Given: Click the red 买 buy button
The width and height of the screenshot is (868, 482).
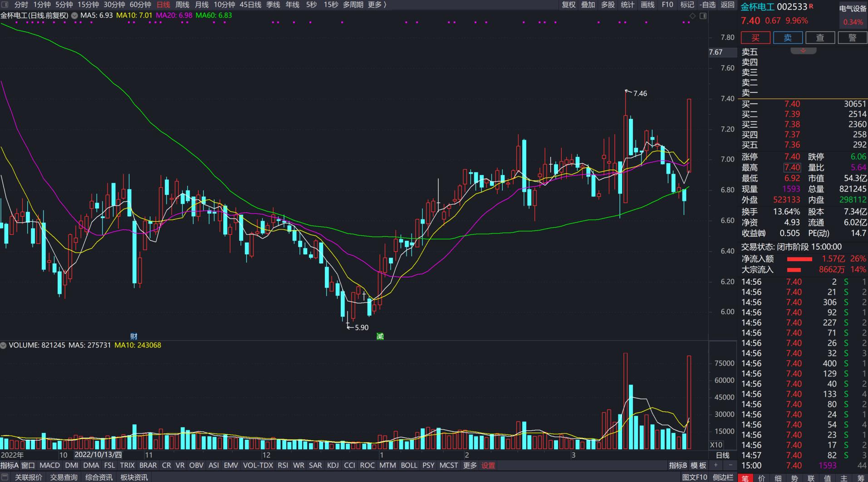Looking at the screenshot, I should [755, 38].
